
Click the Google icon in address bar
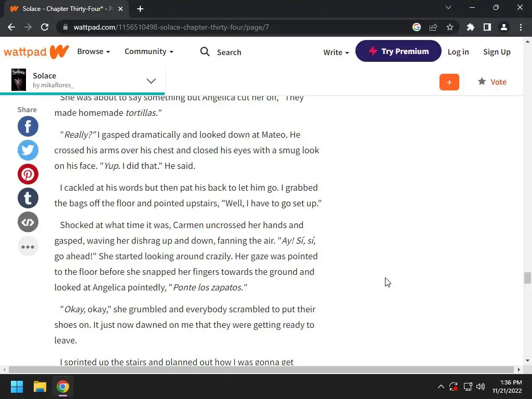point(417,27)
